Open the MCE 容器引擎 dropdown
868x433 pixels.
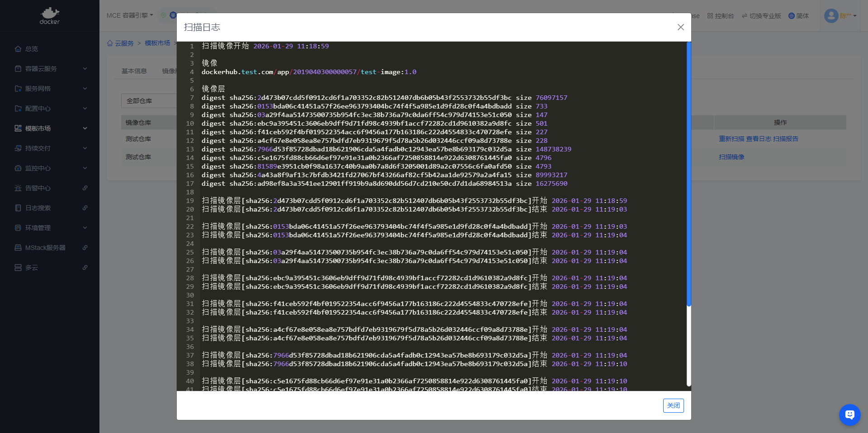pos(130,15)
